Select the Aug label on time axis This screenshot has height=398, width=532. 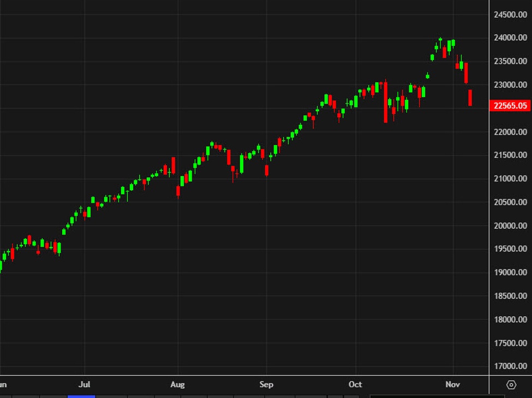[177, 384]
